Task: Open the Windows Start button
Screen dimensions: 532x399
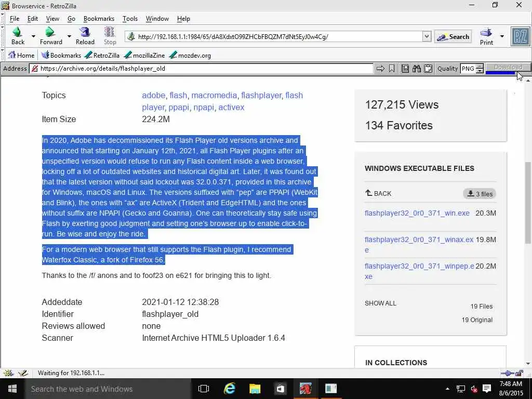Action: pyautogui.click(x=12, y=389)
